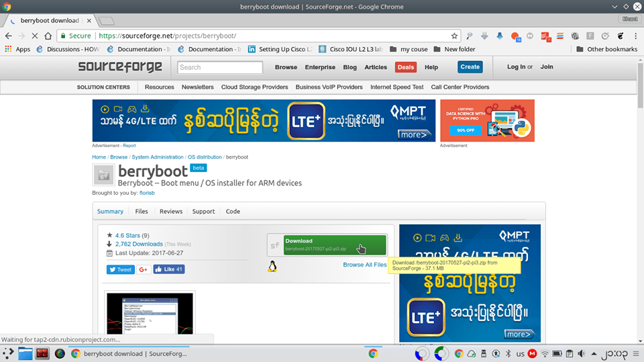644x362 pixels.
Task: Open System Administration breadcrumb link
Action: (157, 157)
